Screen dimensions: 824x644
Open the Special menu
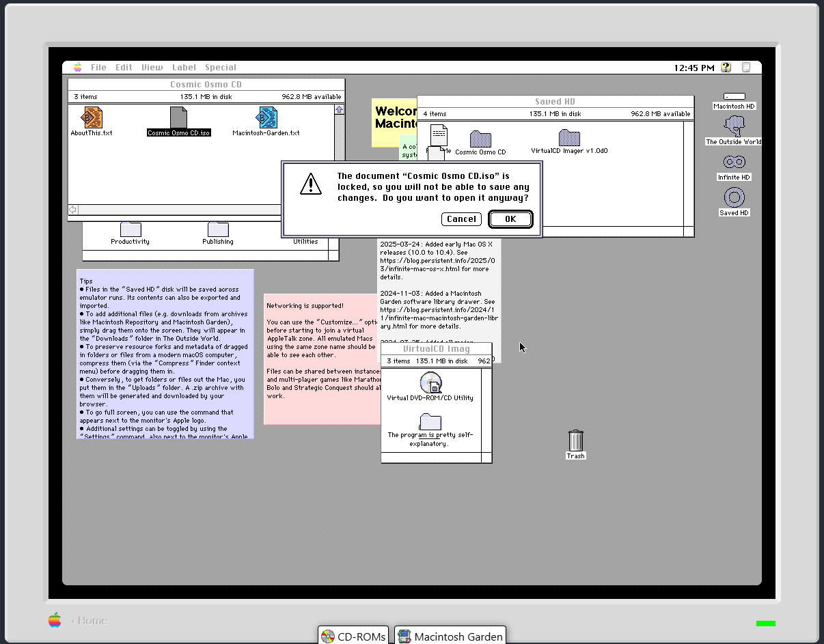coord(221,67)
